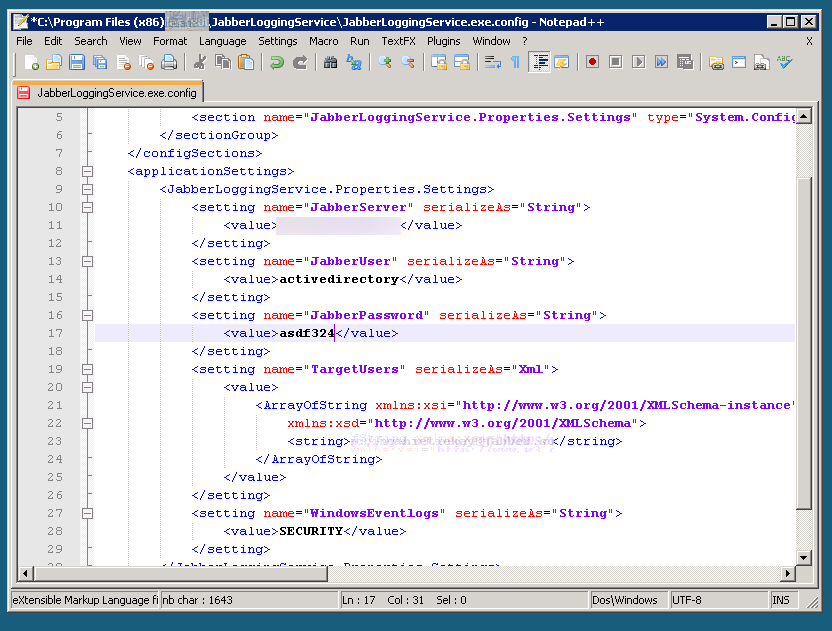The width and height of the screenshot is (832, 631).
Task: Collapse the JabberServer setting fold on line 10
Action: pos(88,208)
